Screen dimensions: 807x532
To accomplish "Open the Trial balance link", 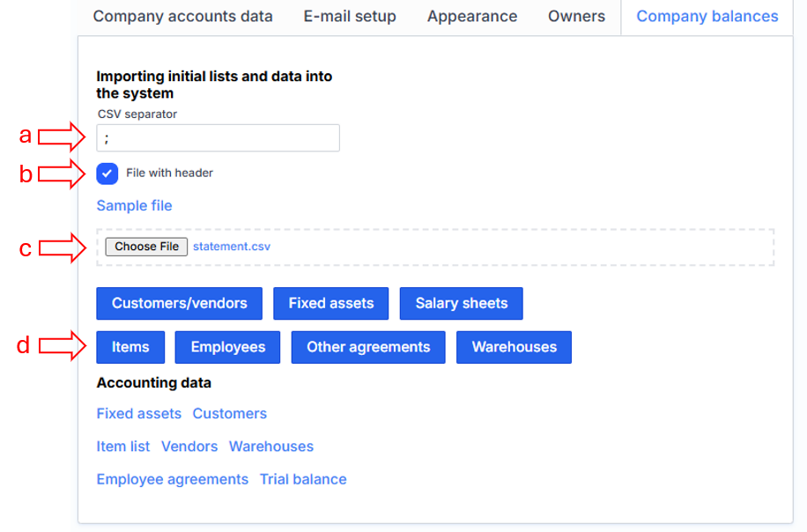I will pyautogui.click(x=303, y=480).
